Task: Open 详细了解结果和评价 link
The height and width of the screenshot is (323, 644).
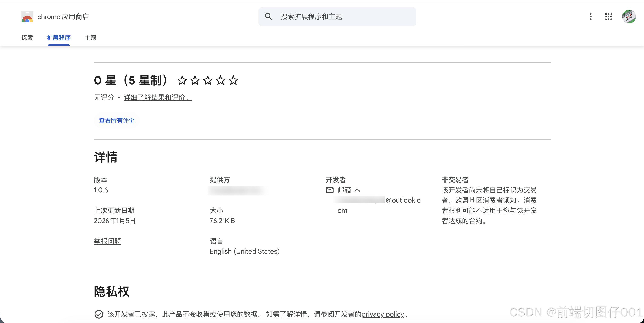Action: coord(158,98)
